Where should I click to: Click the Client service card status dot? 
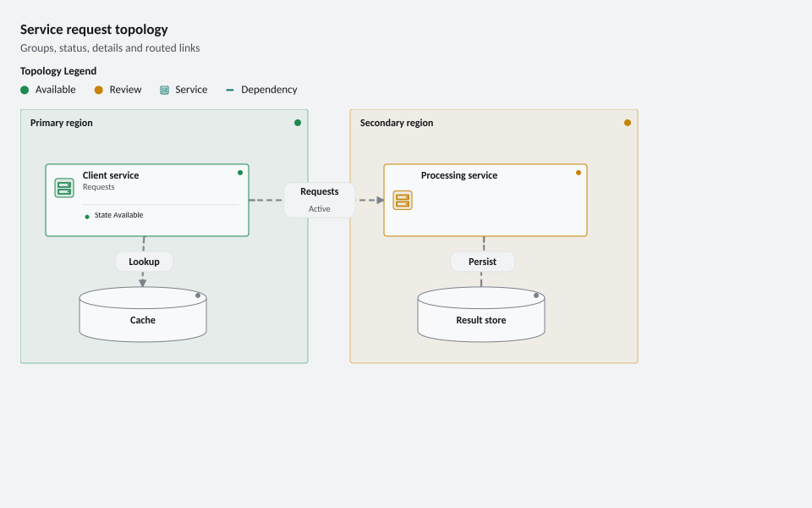pyautogui.click(x=239, y=173)
